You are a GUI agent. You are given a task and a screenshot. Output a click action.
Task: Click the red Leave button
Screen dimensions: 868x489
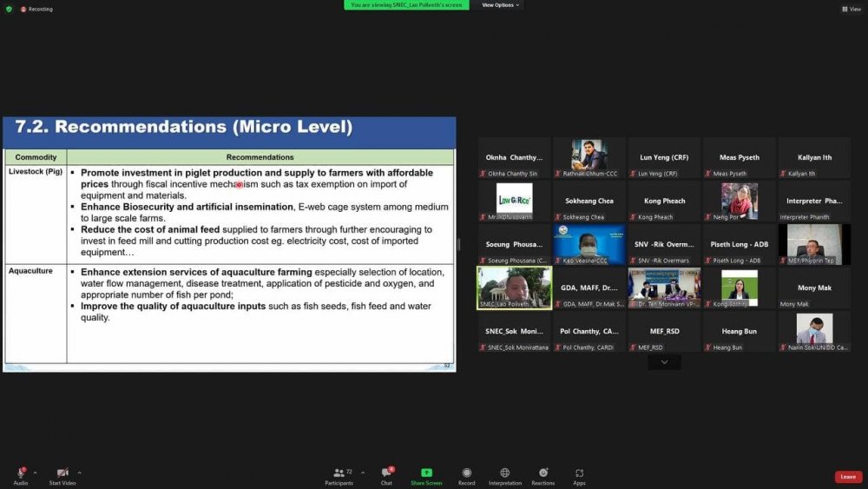pyautogui.click(x=848, y=477)
